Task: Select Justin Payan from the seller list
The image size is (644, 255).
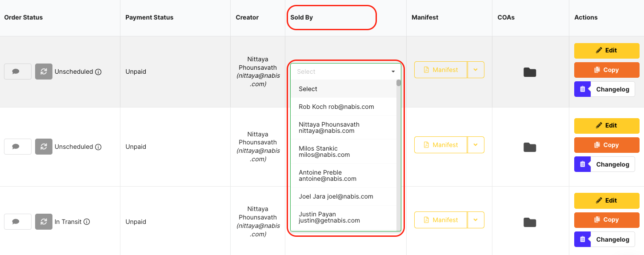Action: coord(329,217)
